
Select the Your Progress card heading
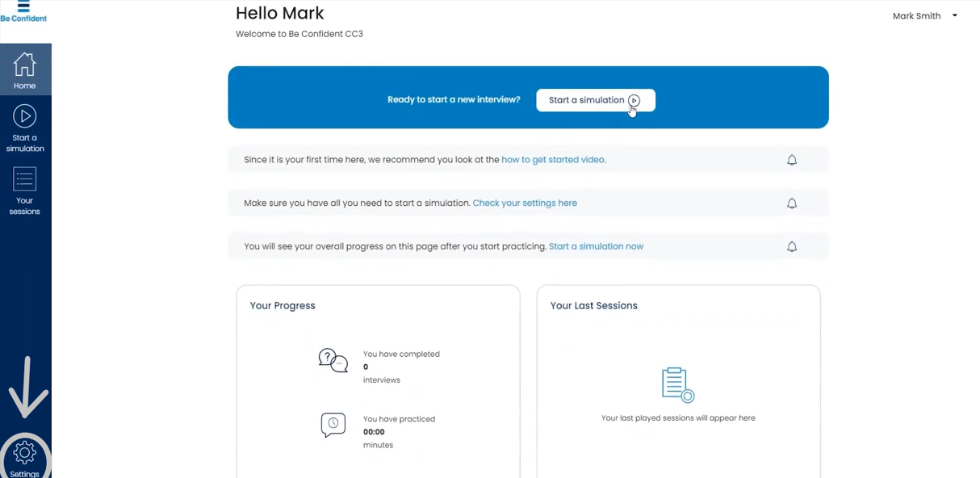point(283,306)
